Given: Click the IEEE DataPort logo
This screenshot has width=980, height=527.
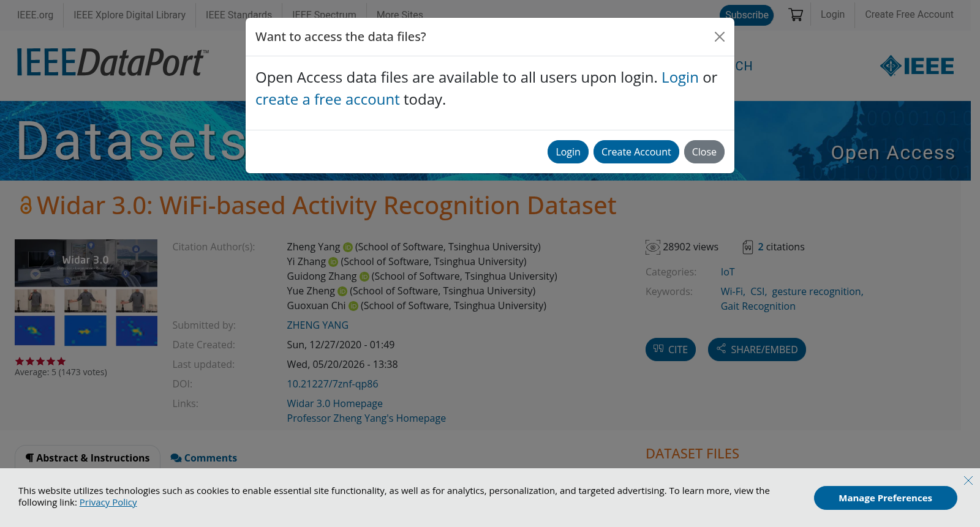Looking at the screenshot, I should 113,62.
